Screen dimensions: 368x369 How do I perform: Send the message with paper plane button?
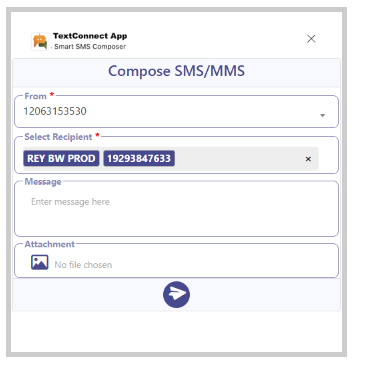[x=176, y=294]
